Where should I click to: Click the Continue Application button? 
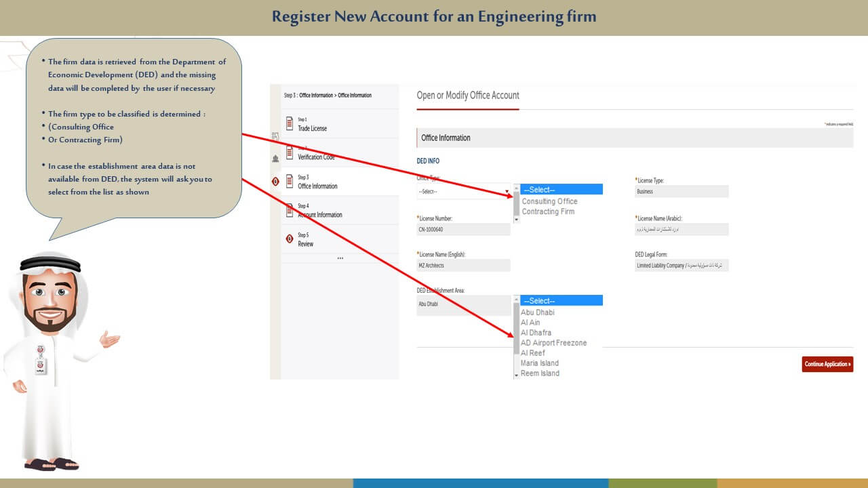tap(827, 364)
